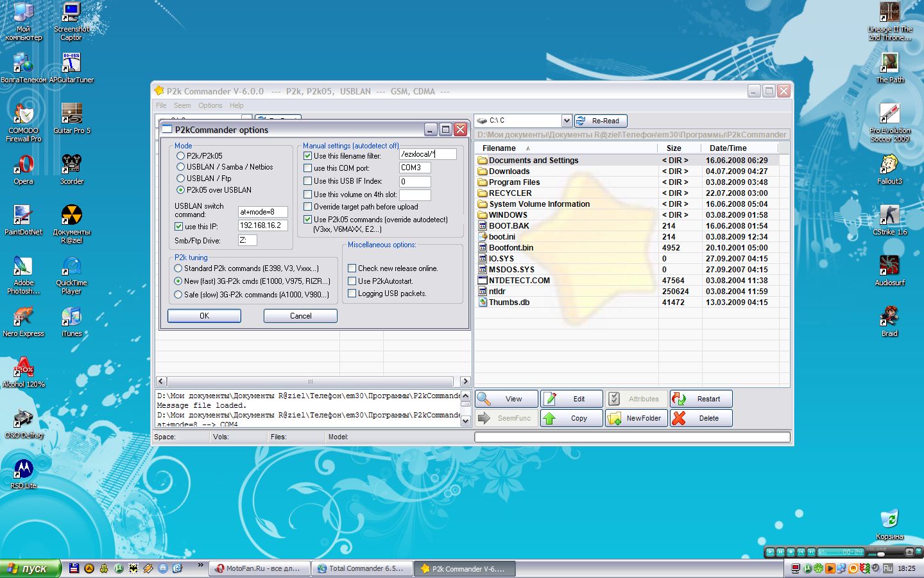Image resolution: width=924 pixels, height=578 pixels.
Task: Open the Seem menu
Action: [182, 105]
